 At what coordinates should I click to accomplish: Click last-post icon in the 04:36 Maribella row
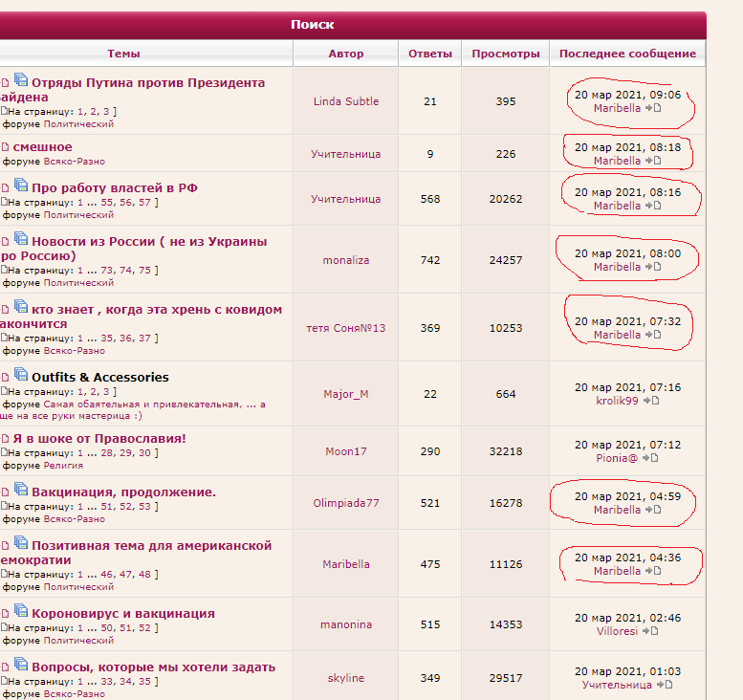coord(653,572)
